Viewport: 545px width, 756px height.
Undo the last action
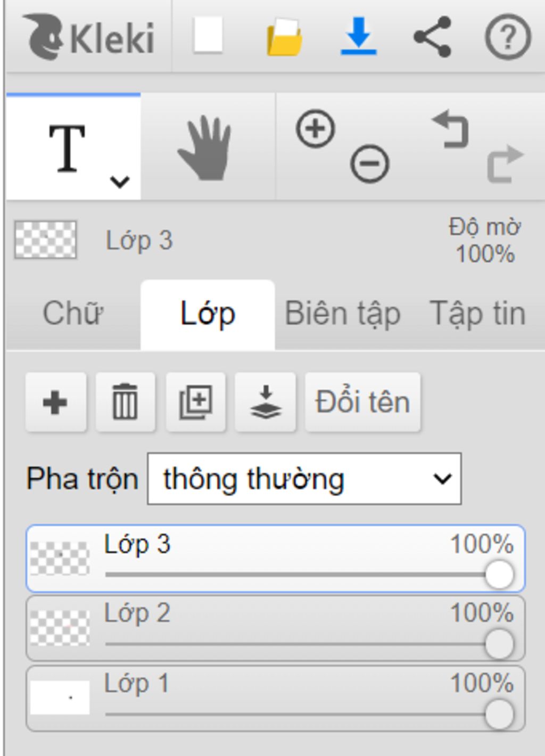(451, 129)
